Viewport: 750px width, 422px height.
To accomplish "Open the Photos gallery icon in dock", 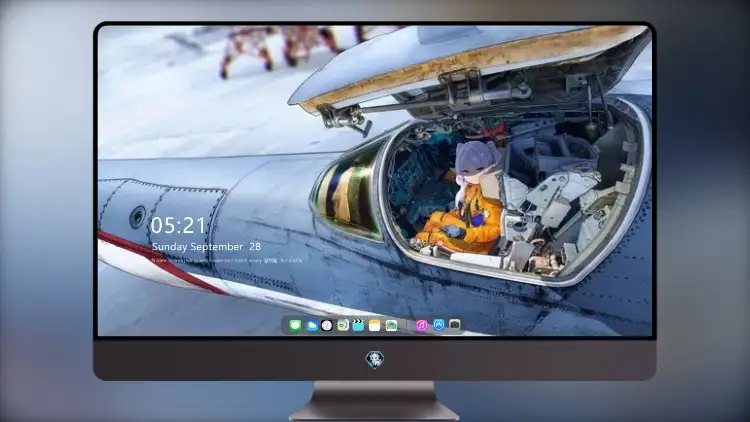I will pos(391,326).
